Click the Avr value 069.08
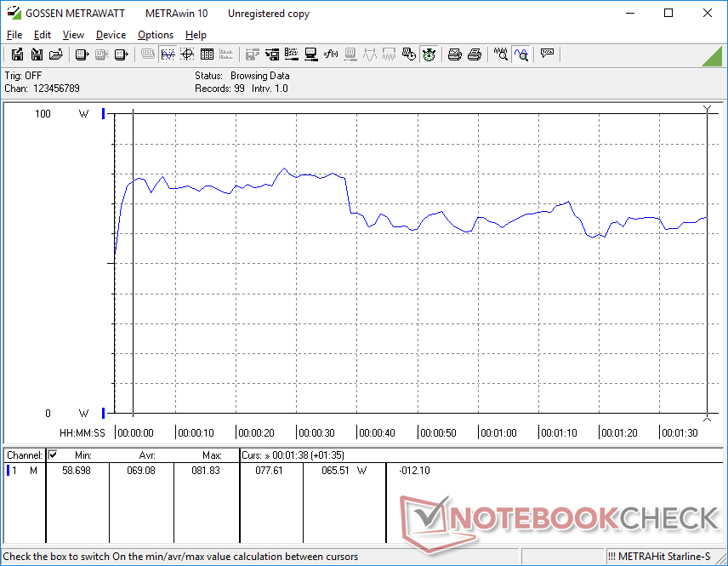 point(141,471)
